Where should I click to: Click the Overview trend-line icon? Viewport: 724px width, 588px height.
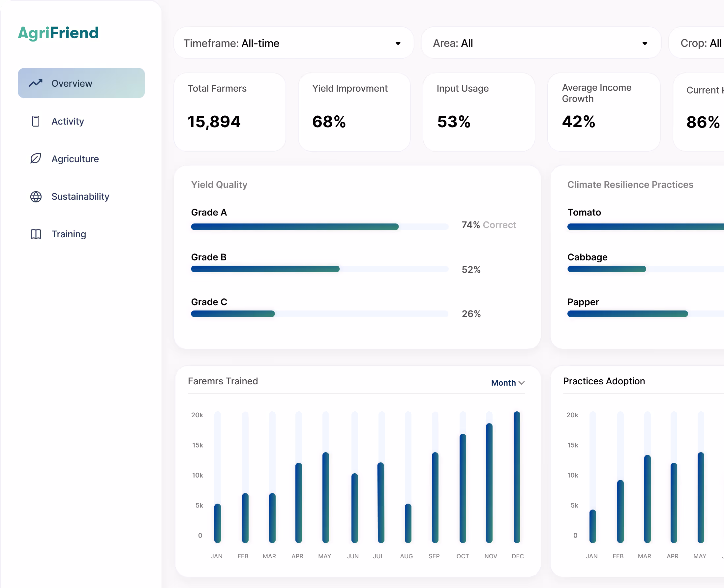coord(36,83)
